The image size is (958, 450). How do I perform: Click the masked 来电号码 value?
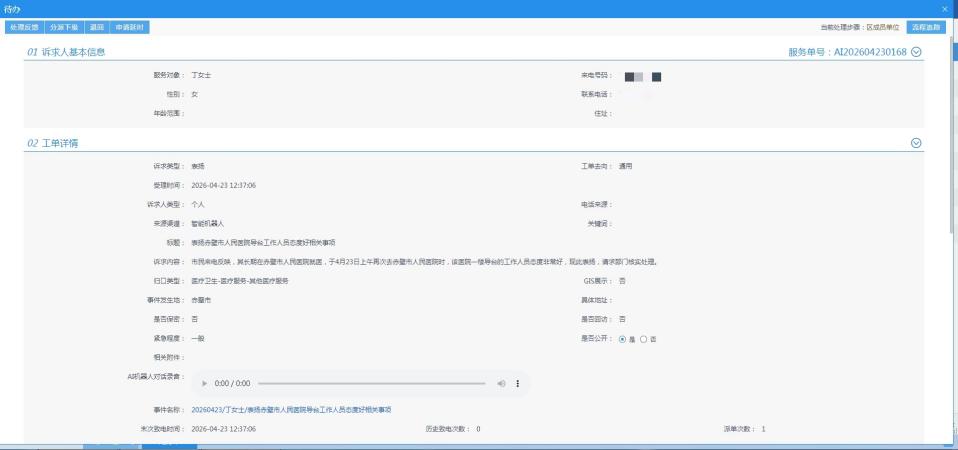pos(643,77)
